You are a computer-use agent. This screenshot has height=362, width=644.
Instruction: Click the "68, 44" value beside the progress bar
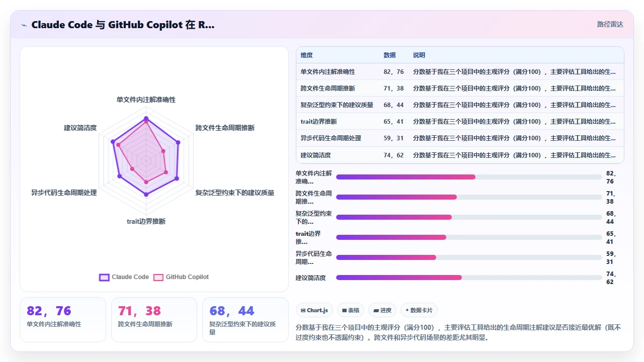611,217
